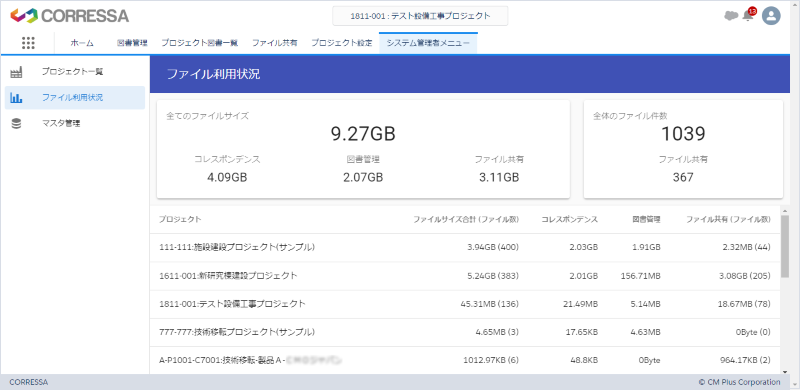Click the 964.17KB (2) cell
Viewport: 800px width, 390px height.
point(745,360)
